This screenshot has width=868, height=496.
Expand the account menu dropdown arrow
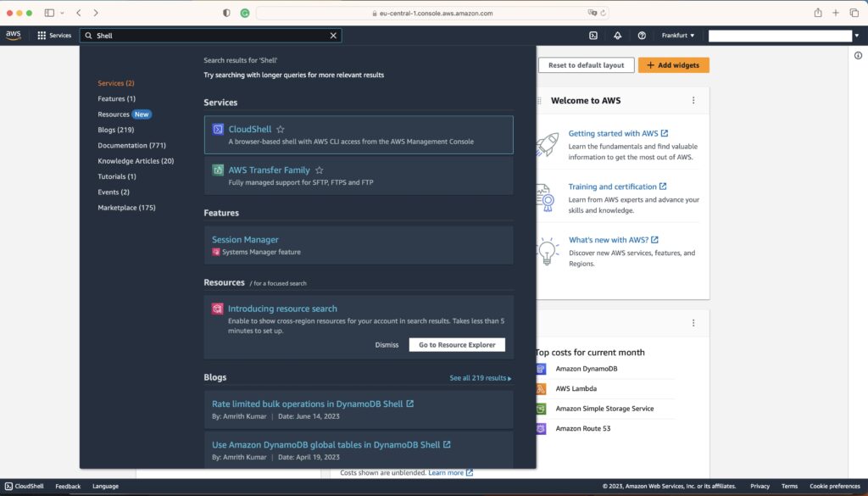coord(856,36)
